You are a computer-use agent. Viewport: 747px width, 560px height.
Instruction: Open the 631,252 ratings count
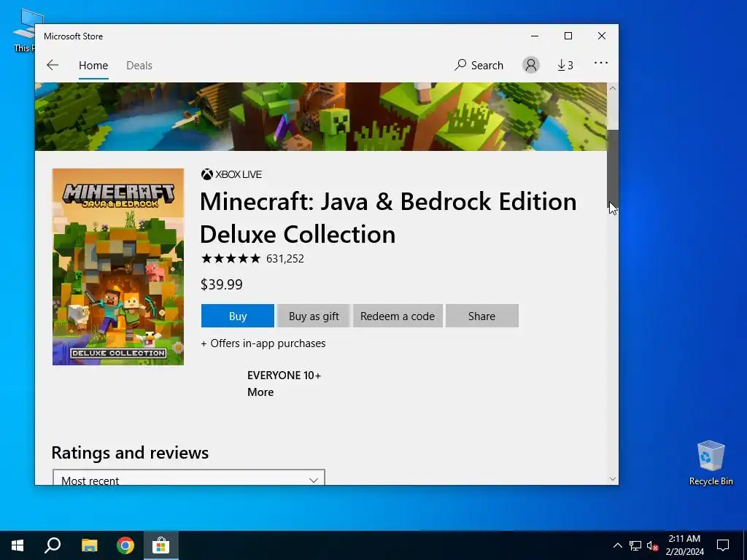coord(285,259)
